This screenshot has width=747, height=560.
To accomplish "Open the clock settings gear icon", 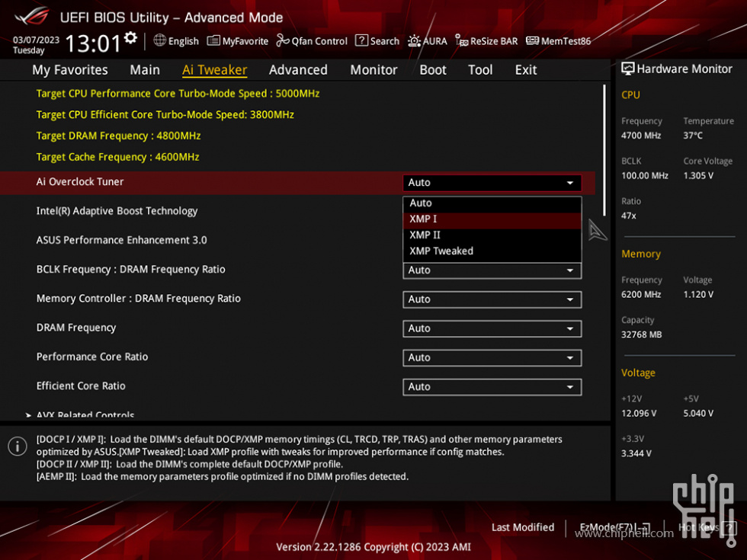I will [x=130, y=37].
